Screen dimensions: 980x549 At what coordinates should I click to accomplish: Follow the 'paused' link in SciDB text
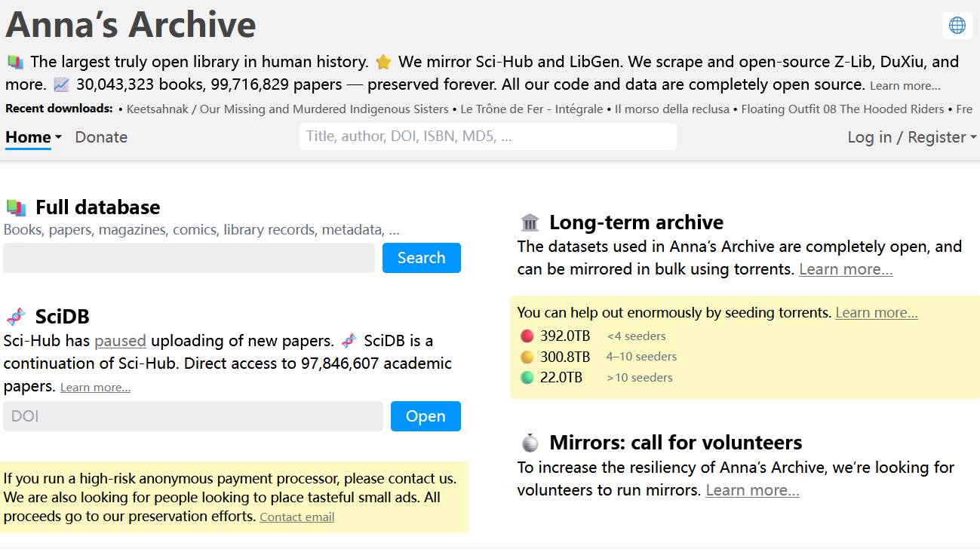[x=120, y=341]
